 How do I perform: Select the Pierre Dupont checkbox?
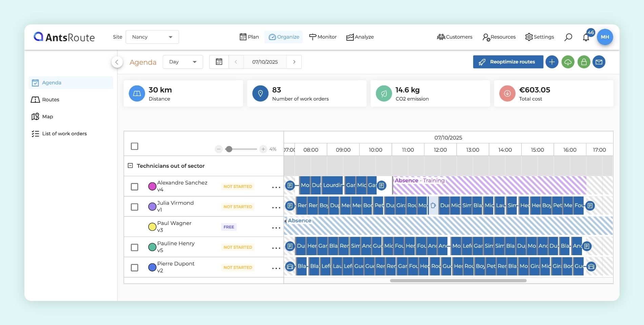pyautogui.click(x=135, y=268)
